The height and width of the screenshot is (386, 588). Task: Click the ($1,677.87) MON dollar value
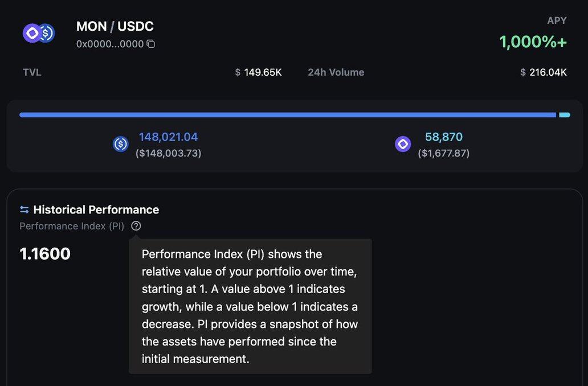pos(444,153)
